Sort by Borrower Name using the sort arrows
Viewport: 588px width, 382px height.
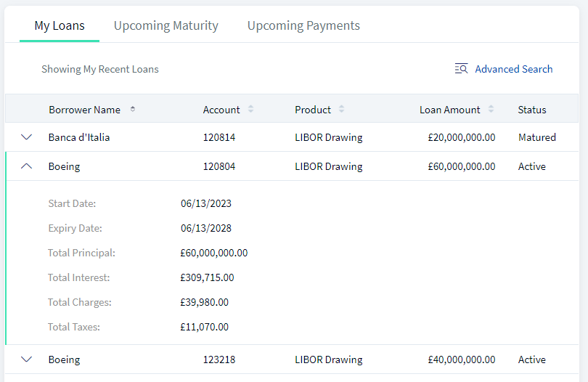132,109
